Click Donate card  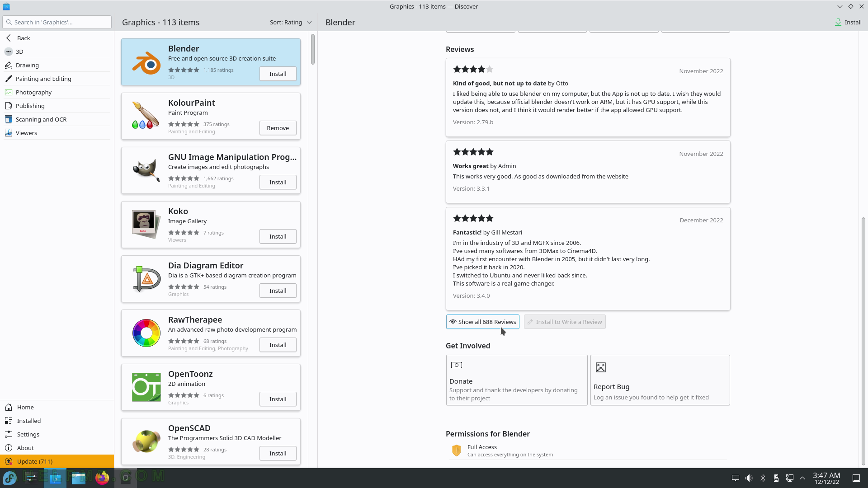click(517, 380)
